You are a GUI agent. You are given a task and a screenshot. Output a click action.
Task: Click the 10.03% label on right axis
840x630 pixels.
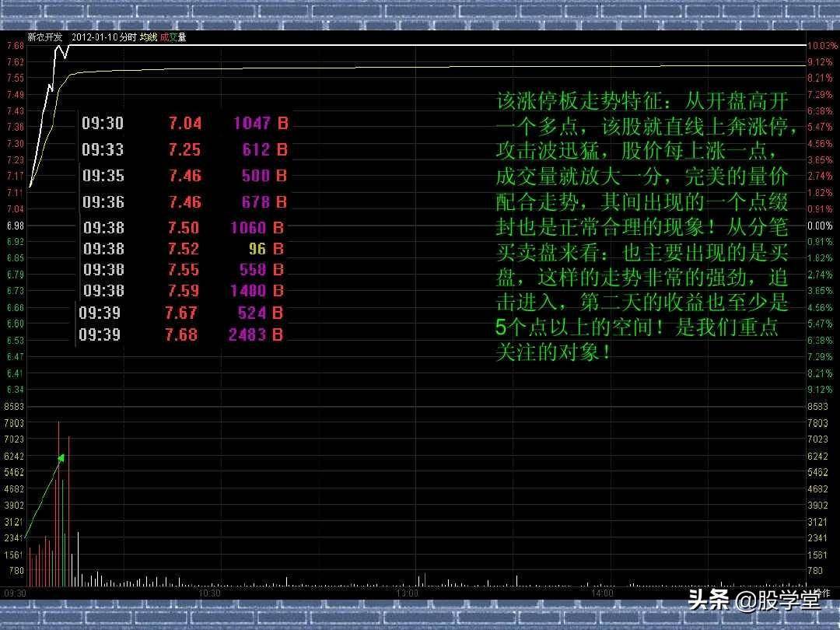point(822,46)
